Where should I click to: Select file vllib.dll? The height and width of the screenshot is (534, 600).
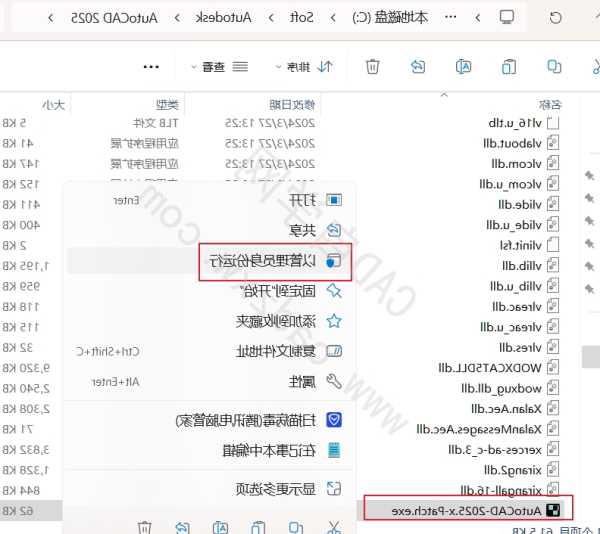pos(522,265)
